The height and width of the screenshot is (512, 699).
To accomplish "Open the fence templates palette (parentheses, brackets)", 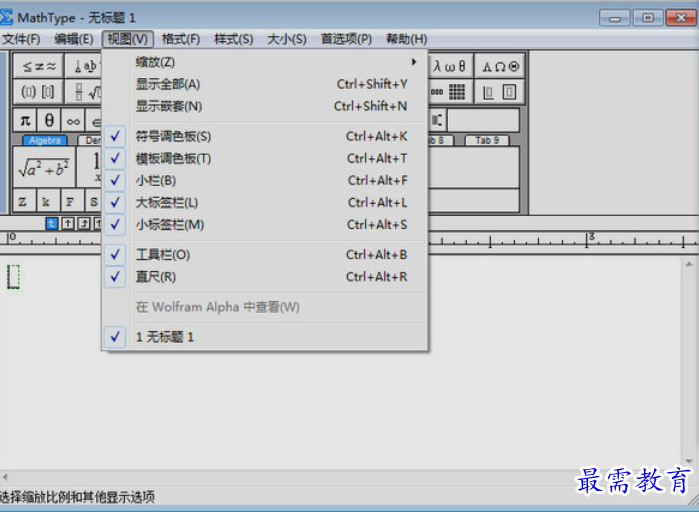I will coord(39,92).
